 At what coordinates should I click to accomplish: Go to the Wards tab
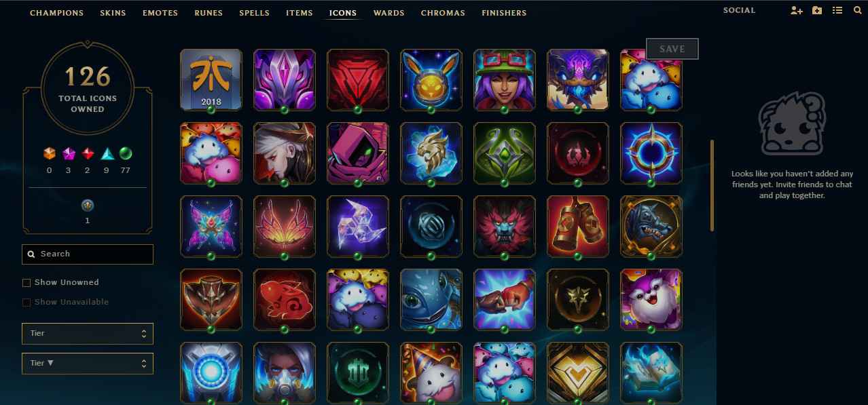389,13
